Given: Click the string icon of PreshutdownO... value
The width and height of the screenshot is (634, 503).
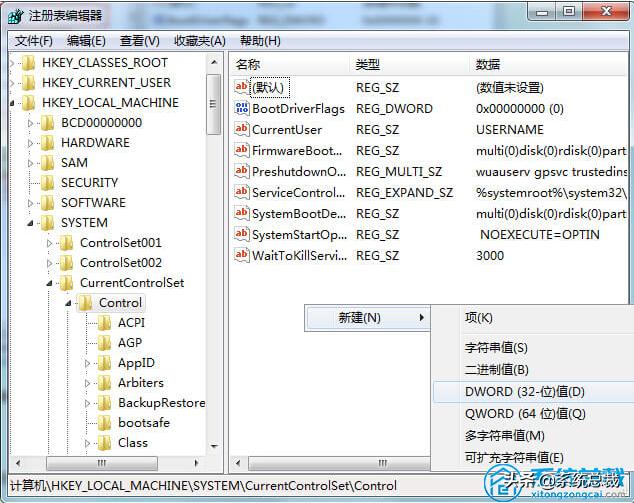Looking at the screenshot, I should click(x=241, y=171).
